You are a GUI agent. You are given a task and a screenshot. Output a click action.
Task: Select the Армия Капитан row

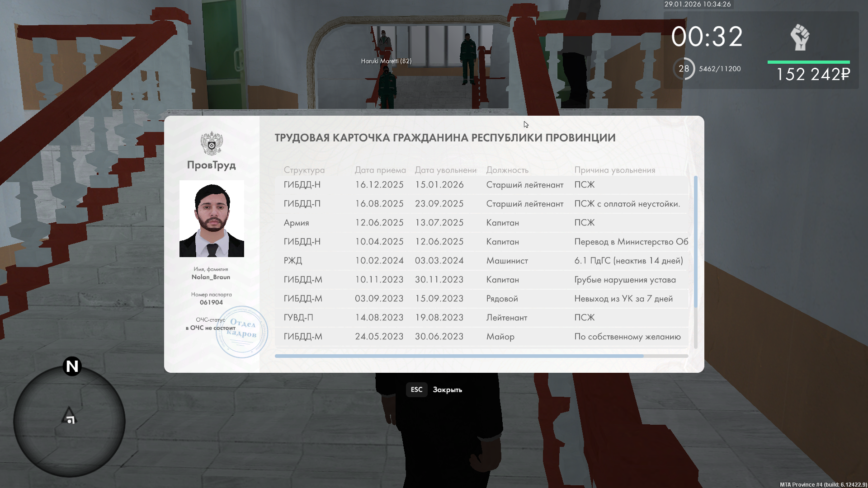coord(481,223)
